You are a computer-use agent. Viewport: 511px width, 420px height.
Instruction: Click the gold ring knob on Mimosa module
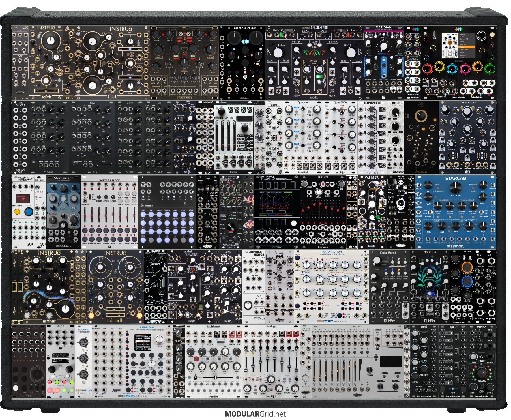click(421, 116)
